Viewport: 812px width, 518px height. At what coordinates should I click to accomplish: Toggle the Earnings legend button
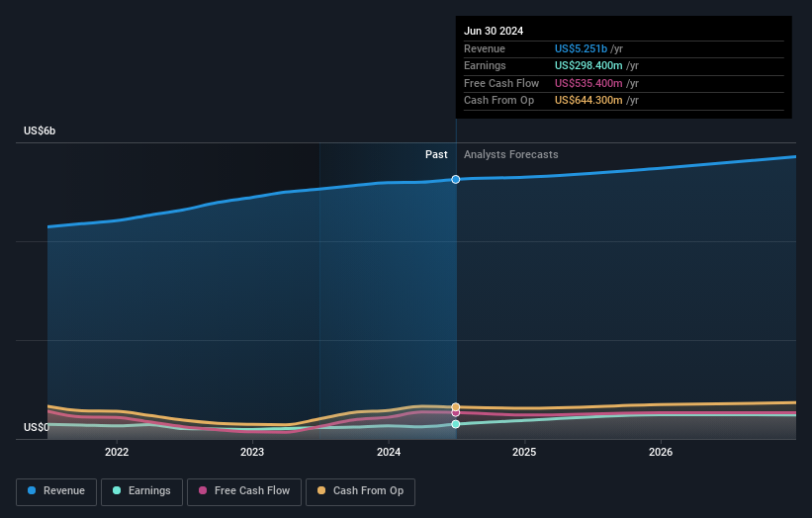point(141,491)
